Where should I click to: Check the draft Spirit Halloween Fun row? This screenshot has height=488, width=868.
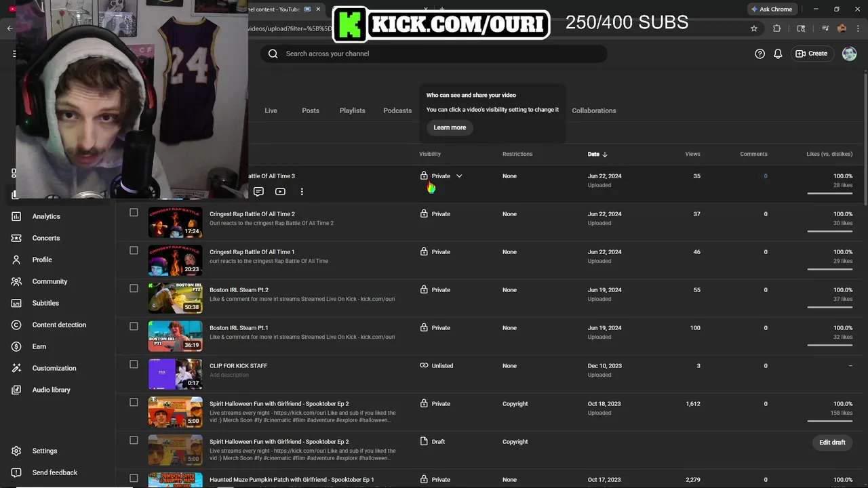(134, 441)
